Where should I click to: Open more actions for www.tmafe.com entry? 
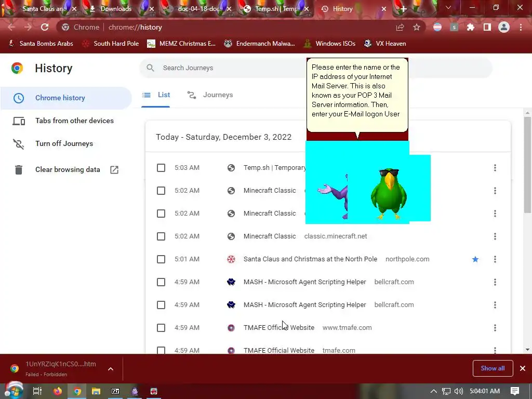495,328
